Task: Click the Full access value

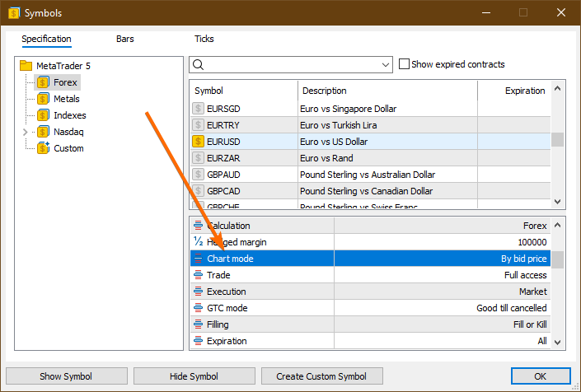Action: click(526, 275)
